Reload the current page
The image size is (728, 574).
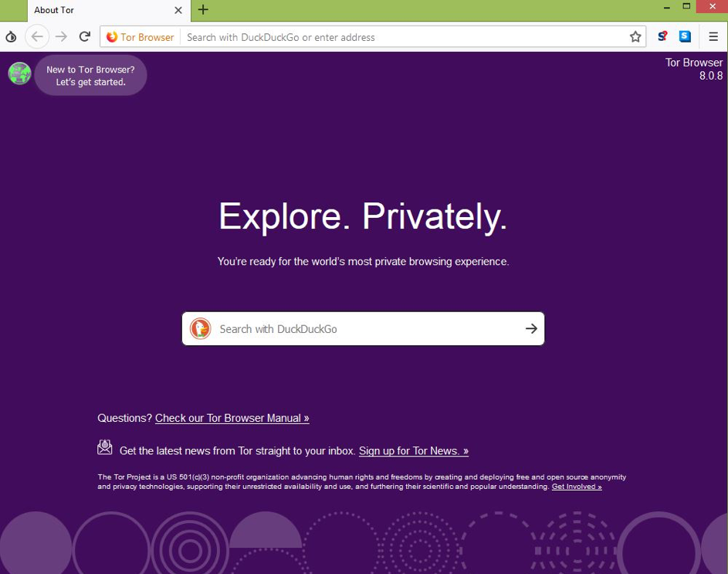pyautogui.click(x=85, y=36)
